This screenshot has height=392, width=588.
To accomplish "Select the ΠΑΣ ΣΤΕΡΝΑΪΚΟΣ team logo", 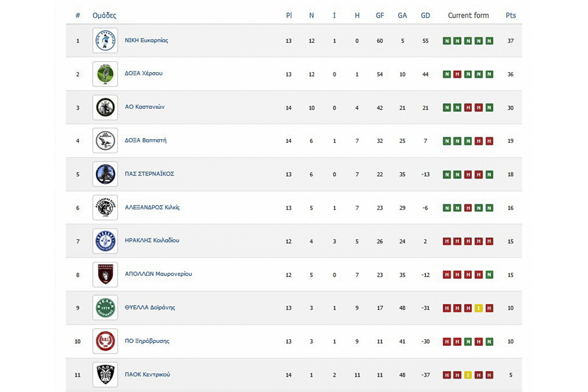I will pos(105,174).
